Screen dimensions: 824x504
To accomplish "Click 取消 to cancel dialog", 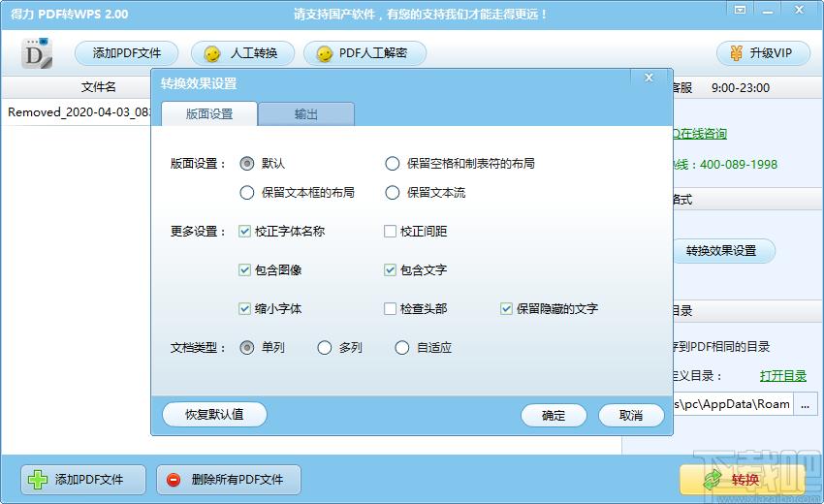I will (x=631, y=416).
